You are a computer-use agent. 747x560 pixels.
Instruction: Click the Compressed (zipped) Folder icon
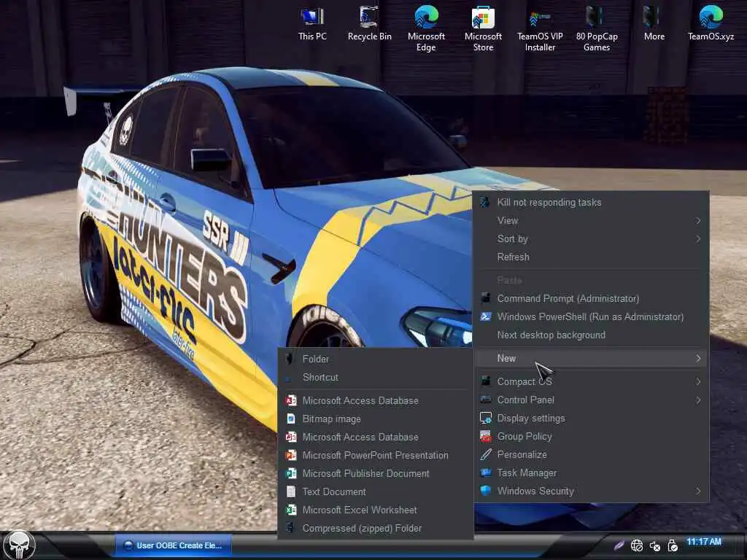[x=290, y=528]
